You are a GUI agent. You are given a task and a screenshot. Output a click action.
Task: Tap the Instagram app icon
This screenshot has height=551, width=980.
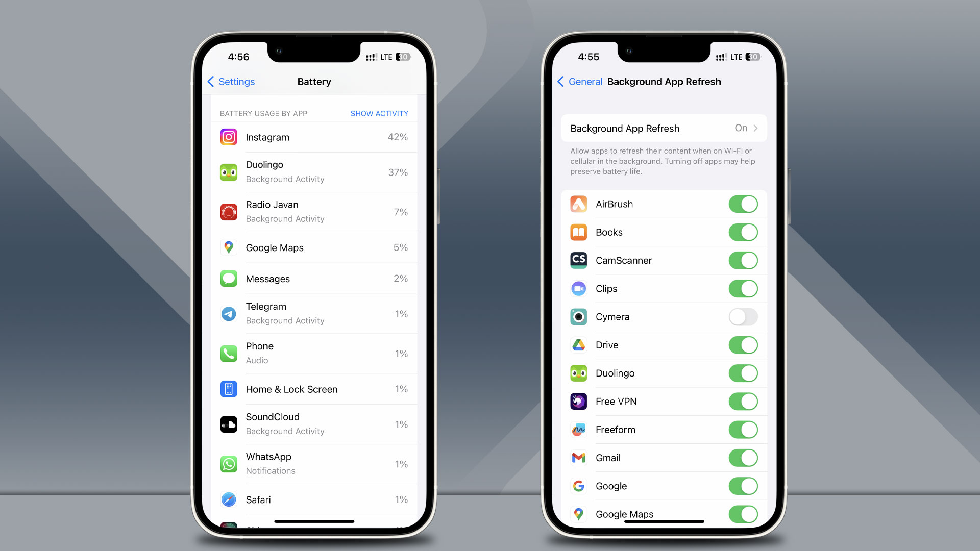[228, 137]
